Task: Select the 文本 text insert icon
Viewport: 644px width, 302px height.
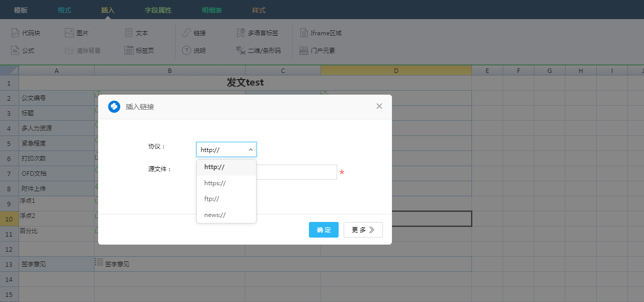Action: pos(129,33)
